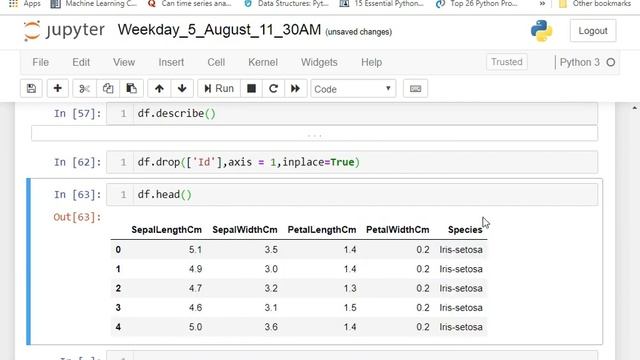Viewport: 640px width, 360px height.
Task: Click the PetalLengthCm column header
Action: point(322,230)
